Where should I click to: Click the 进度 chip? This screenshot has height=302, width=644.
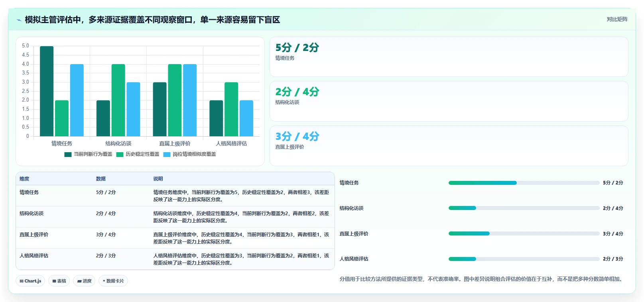pos(84,281)
